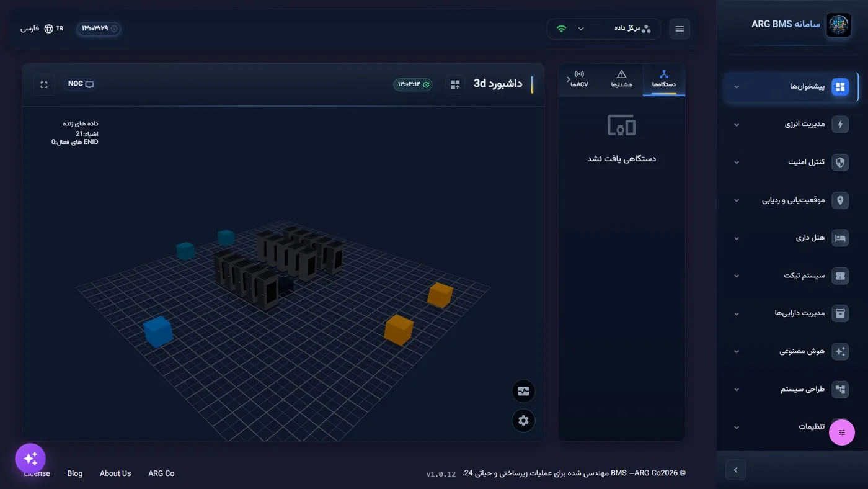
Task: Click the هتل داری bed icon
Action: (x=840, y=238)
